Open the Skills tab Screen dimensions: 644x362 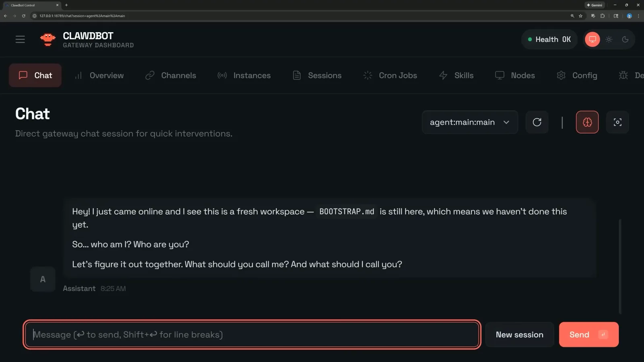point(456,75)
